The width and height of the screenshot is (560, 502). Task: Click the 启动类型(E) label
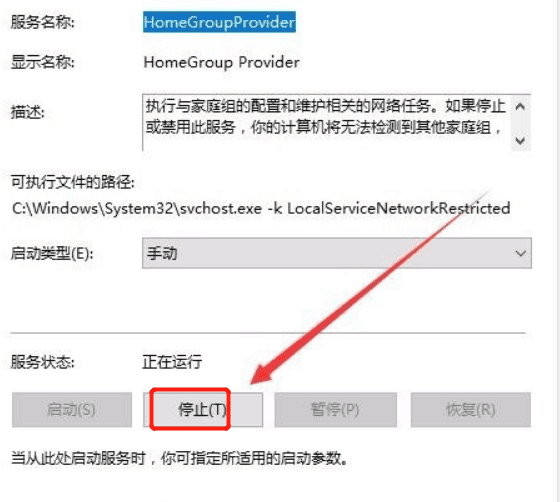point(52,253)
